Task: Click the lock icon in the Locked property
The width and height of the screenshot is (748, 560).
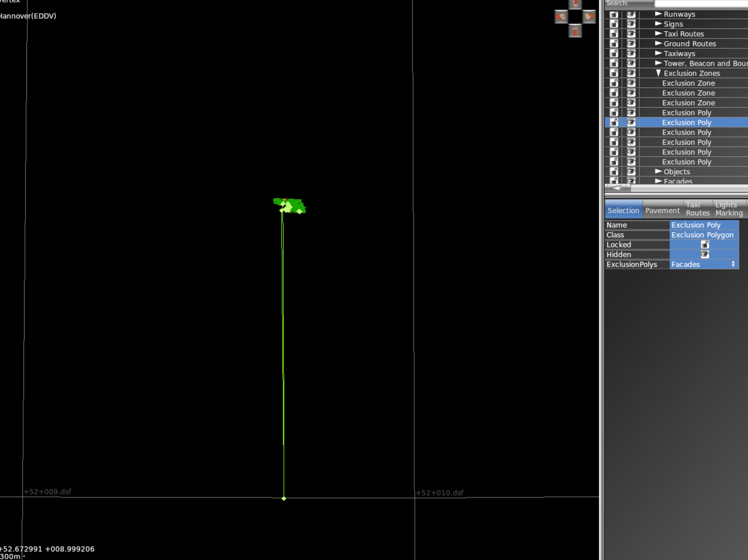Action: tap(705, 244)
